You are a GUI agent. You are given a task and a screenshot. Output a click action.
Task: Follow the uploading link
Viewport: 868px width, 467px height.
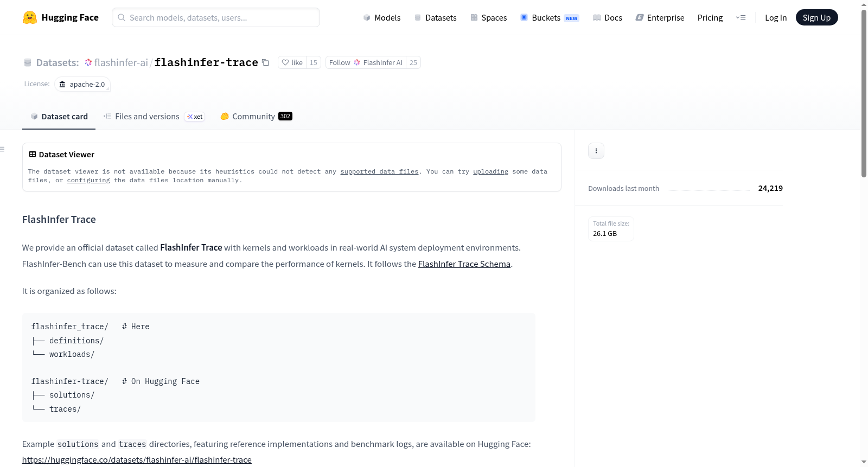click(x=490, y=171)
